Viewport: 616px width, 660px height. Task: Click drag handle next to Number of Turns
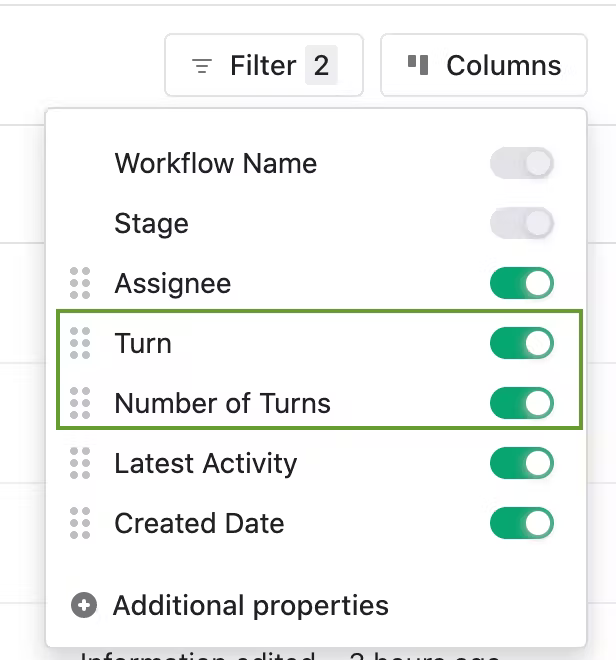coord(81,403)
